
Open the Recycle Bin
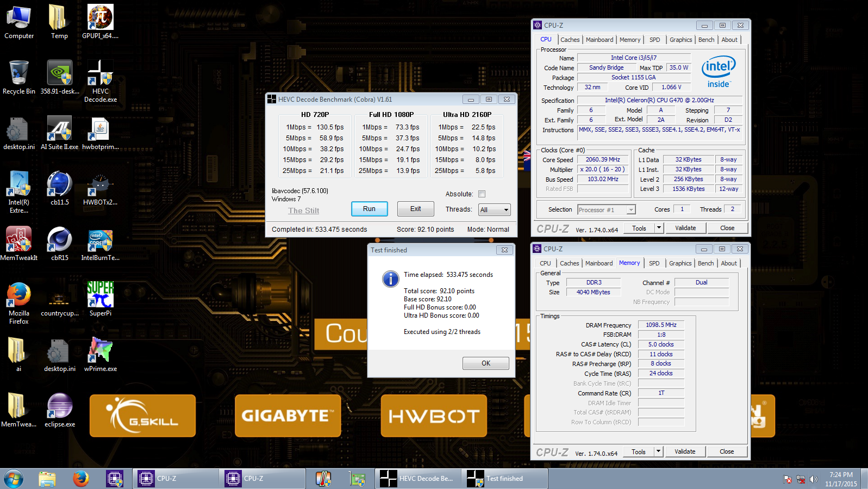pyautogui.click(x=19, y=77)
